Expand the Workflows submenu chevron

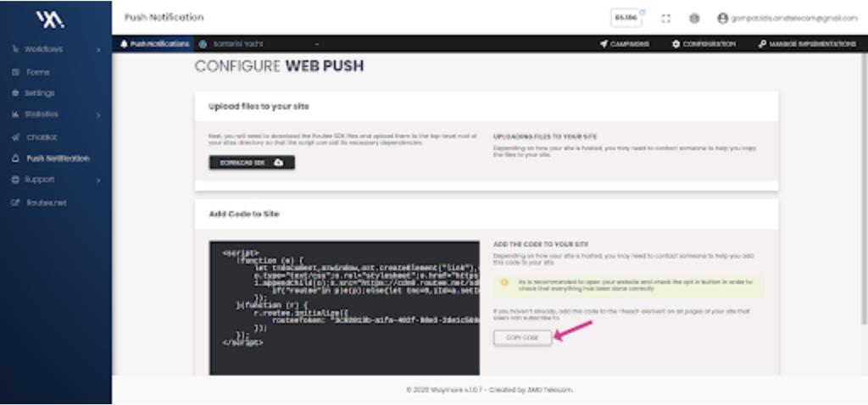[x=98, y=50]
